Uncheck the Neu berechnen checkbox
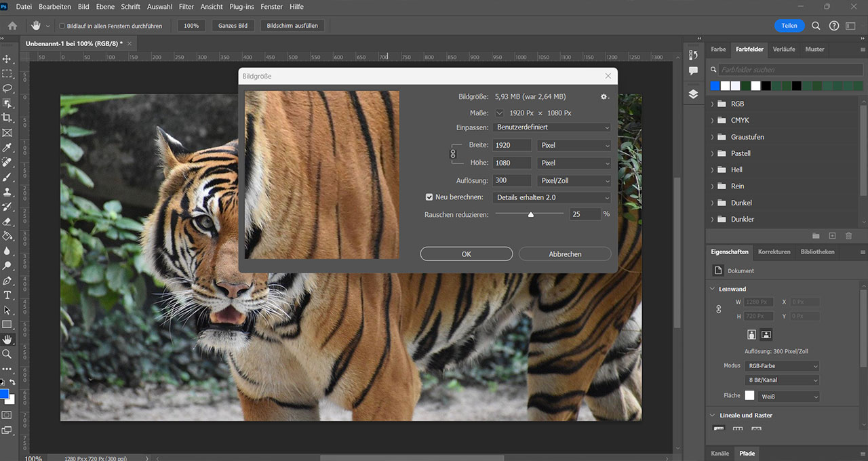Viewport: 868px width, 461px height. point(429,197)
